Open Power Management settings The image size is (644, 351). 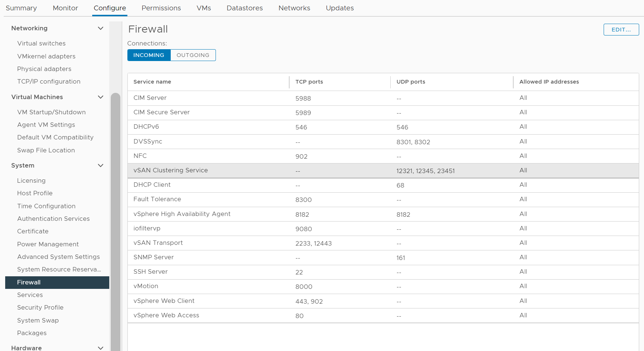coord(48,244)
